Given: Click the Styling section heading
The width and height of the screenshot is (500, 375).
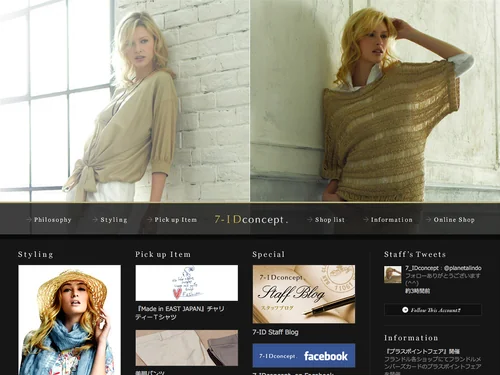Looking at the screenshot, I should pos(36,254).
